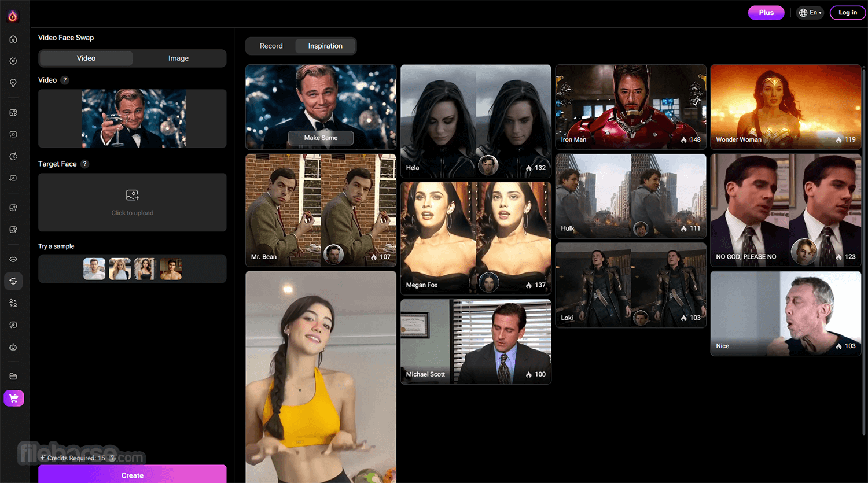This screenshot has height=483, width=868.
Task: Click the Video Face Swap heading
Action: [66, 38]
